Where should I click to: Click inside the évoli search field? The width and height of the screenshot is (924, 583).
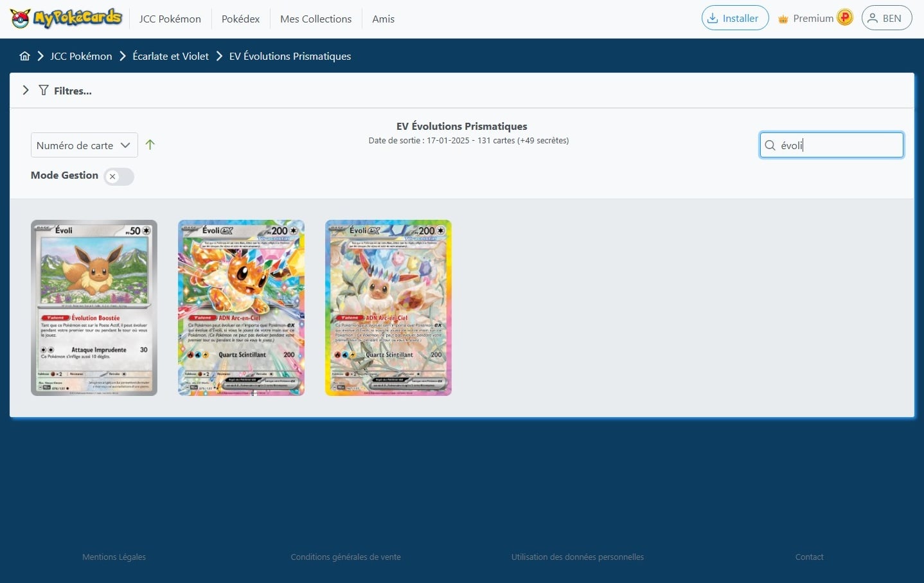[831, 145]
